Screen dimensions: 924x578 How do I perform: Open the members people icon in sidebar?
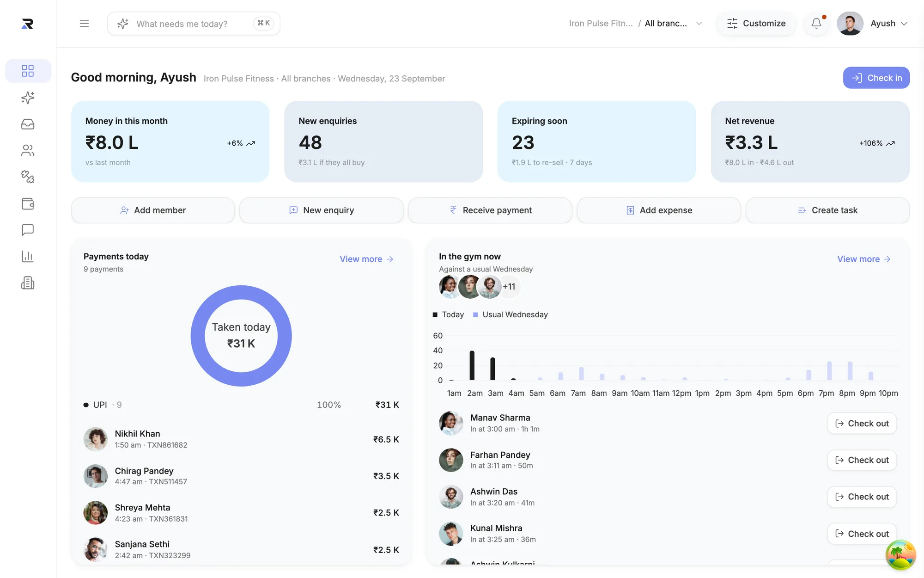(28, 150)
